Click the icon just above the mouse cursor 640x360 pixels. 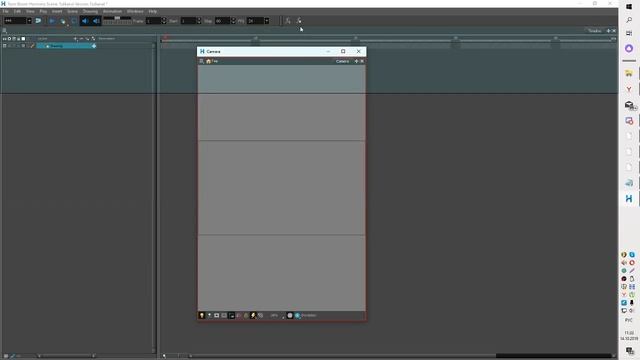[x=299, y=20]
